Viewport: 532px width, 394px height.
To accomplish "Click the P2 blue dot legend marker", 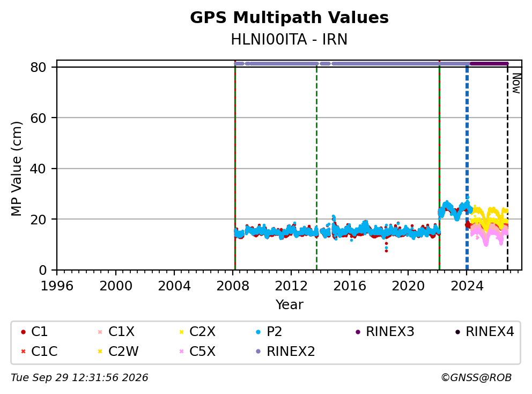I will (258, 332).
